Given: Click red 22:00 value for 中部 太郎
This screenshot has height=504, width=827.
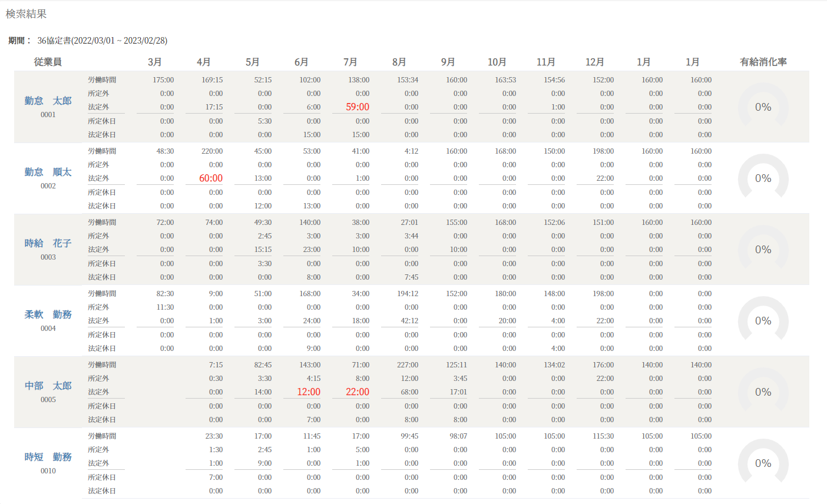Looking at the screenshot, I should click(x=358, y=392).
